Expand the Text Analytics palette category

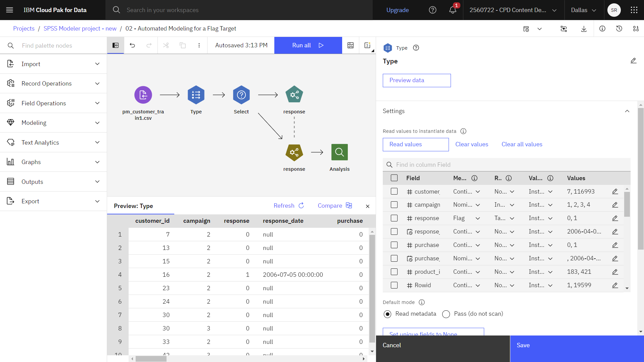click(53, 142)
